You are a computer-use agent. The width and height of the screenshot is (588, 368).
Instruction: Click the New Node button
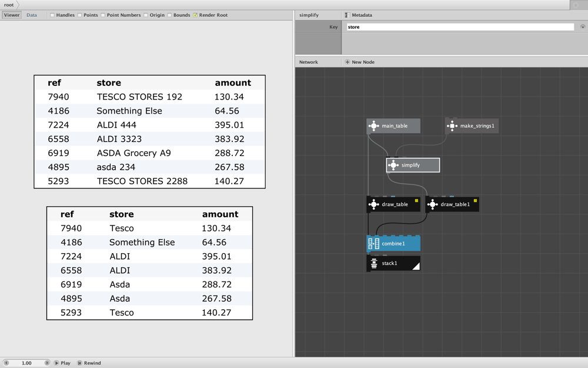tap(360, 62)
